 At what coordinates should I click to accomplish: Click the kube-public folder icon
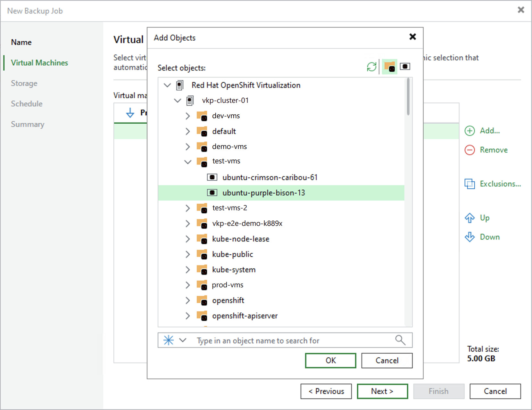[202, 254]
